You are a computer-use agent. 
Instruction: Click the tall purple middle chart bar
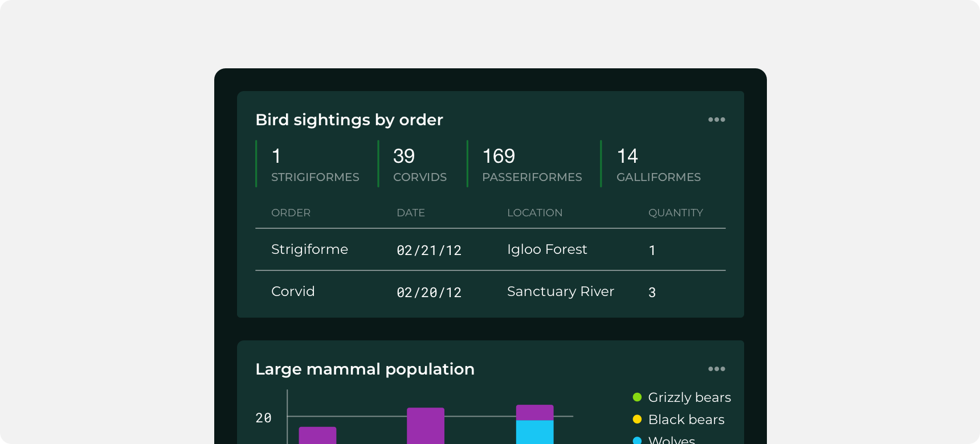(x=426, y=426)
